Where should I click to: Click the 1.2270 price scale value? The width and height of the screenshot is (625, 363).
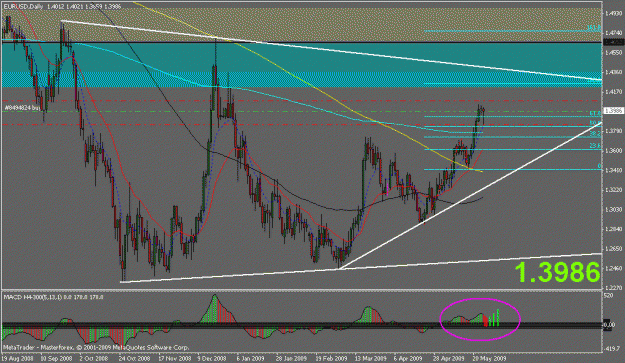pos(614,288)
